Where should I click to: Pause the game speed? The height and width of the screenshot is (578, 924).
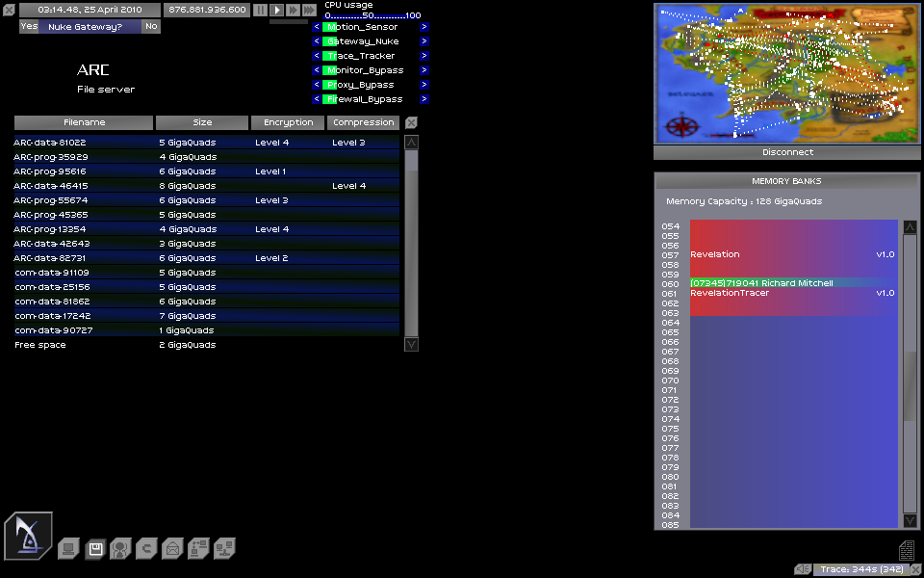point(260,10)
